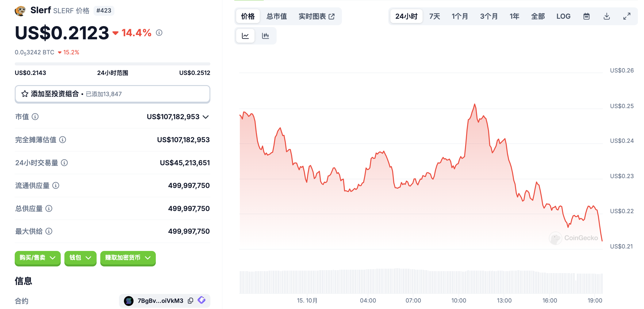Screen dimensions: 644x309
Task: Click the price line peak near 10:00
Action: coord(475,104)
